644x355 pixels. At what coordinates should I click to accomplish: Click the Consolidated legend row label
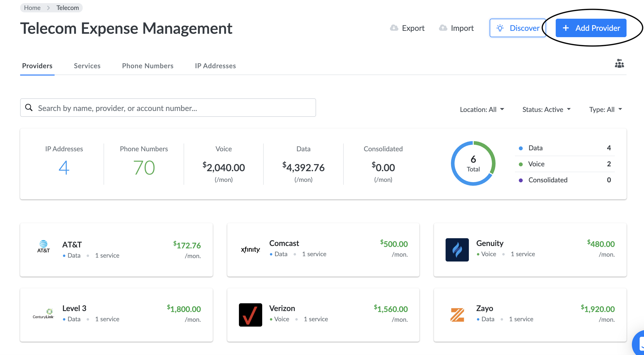(x=548, y=180)
